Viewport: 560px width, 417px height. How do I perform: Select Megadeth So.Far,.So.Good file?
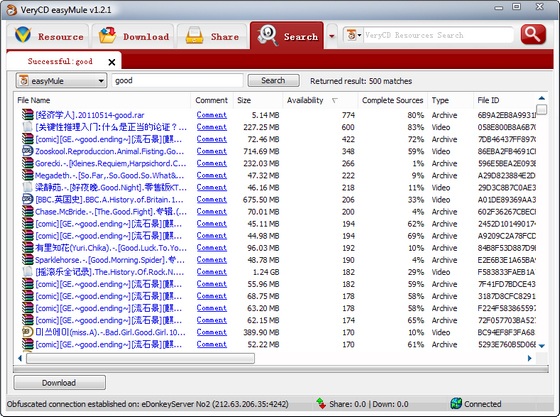tap(111, 176)
